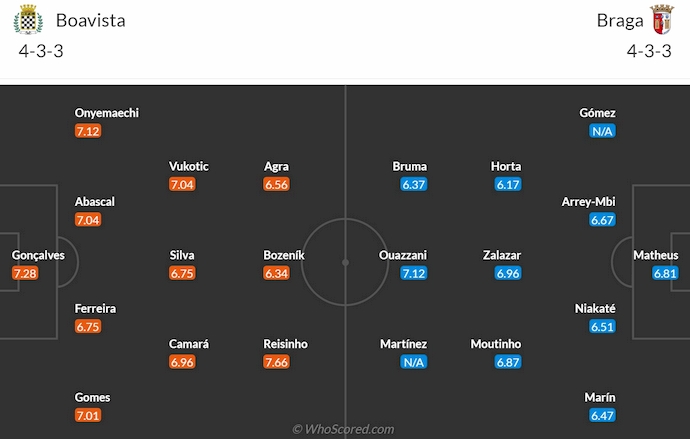Click Martínez's N/A rating badge
Viewport: 690px width, 439px height.
(x=414, y=362)
